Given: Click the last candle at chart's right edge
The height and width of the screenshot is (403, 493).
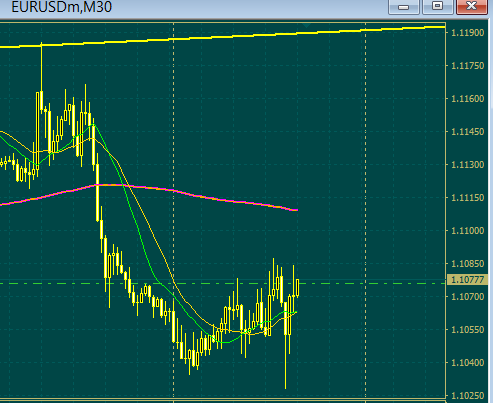Looking at the screenshot, I should pos(297,288).
